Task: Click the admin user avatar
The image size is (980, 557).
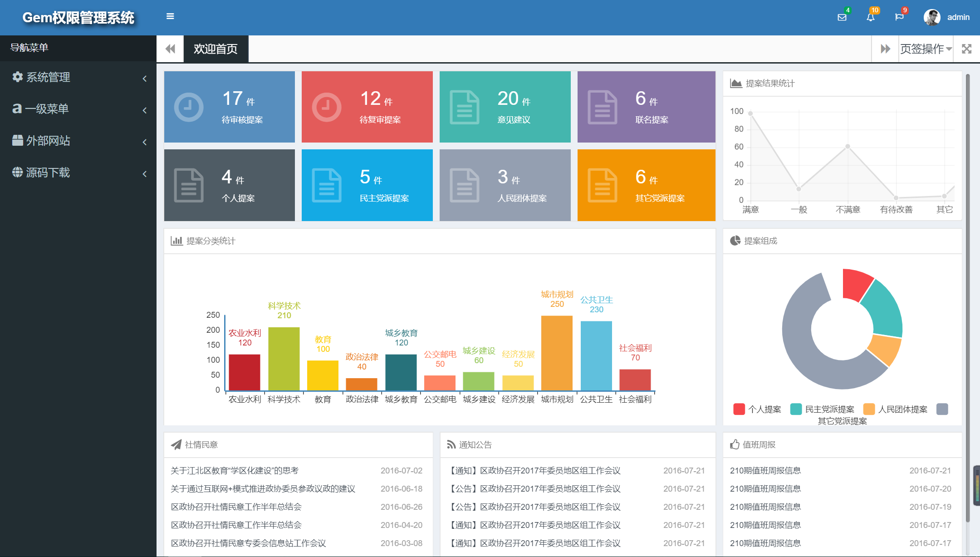Action: point(932,17)
